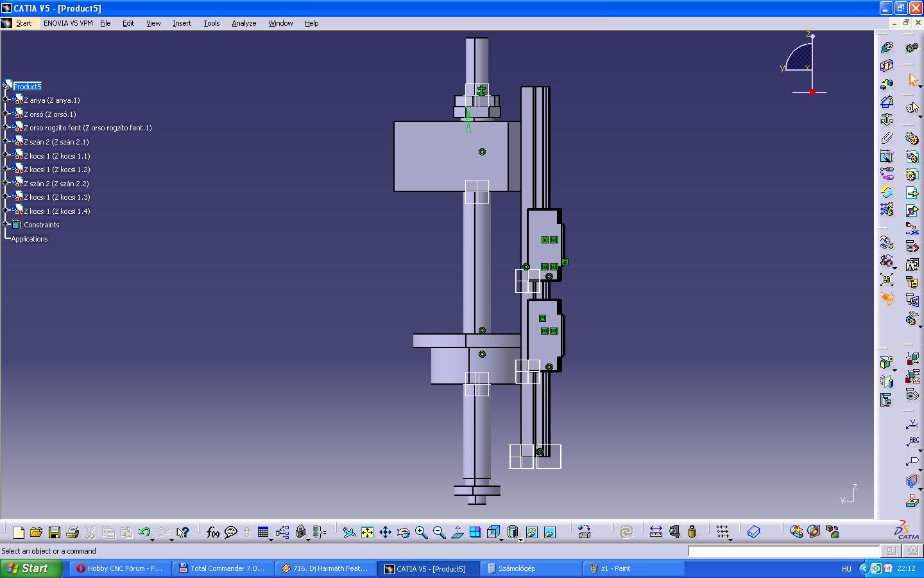Click the What's This help cursor icon
924x578 pixels.
click(x=182, y=532)
